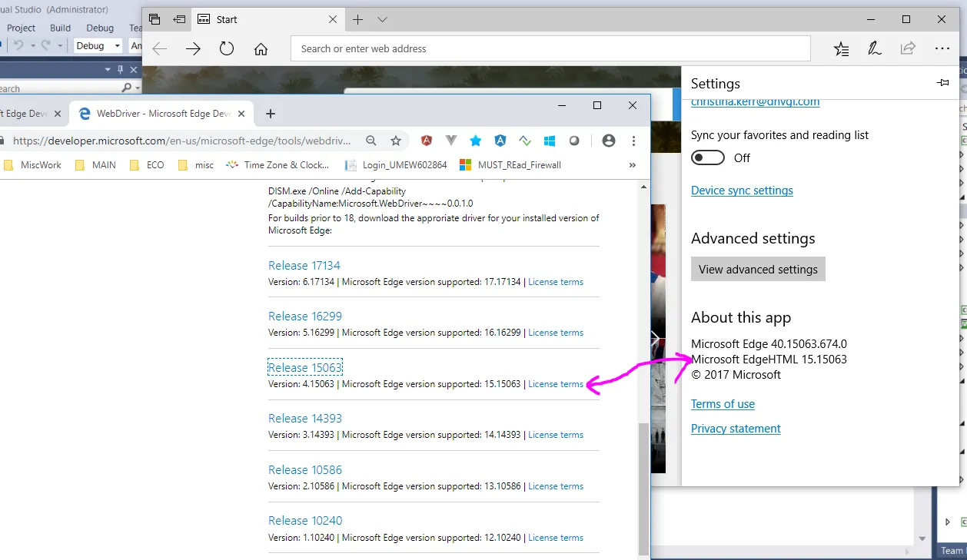967x560 pixels.
Task: Open License terms for version 4.15063
Action: pyautogui.click(x=556, y=384)
